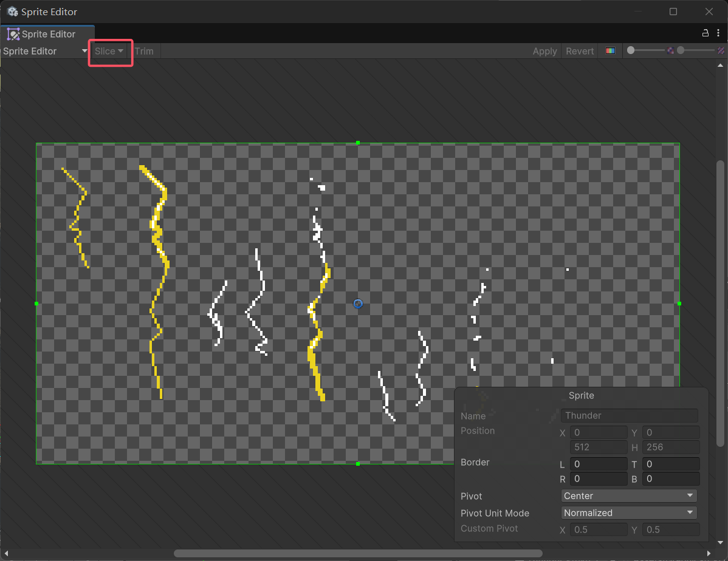Click the width field showing 512

coord(599,447)
